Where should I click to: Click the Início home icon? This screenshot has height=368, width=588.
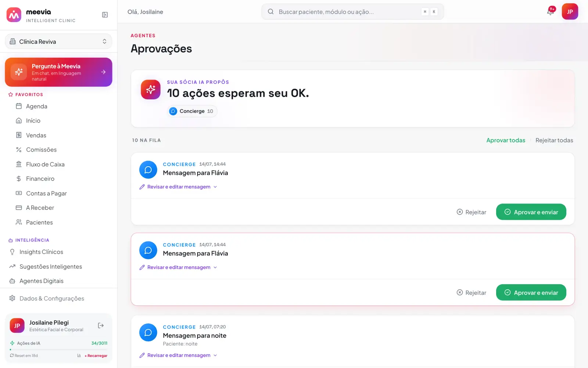click(x=19, y=121)
